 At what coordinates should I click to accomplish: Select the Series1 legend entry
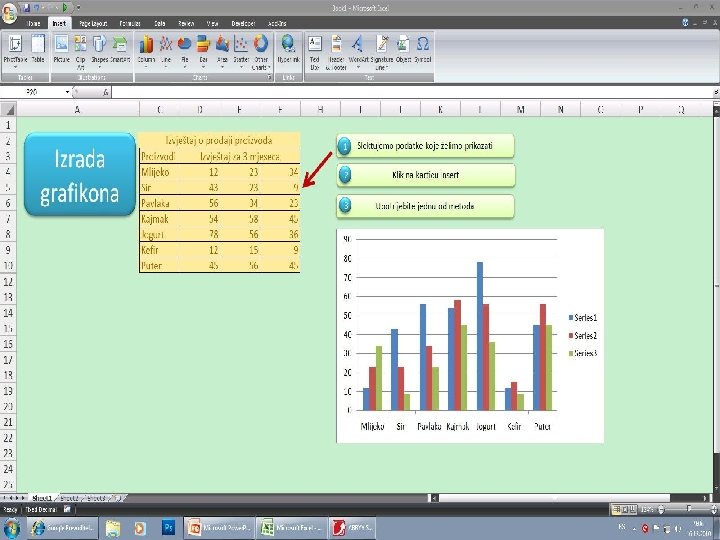click(583, 318)
